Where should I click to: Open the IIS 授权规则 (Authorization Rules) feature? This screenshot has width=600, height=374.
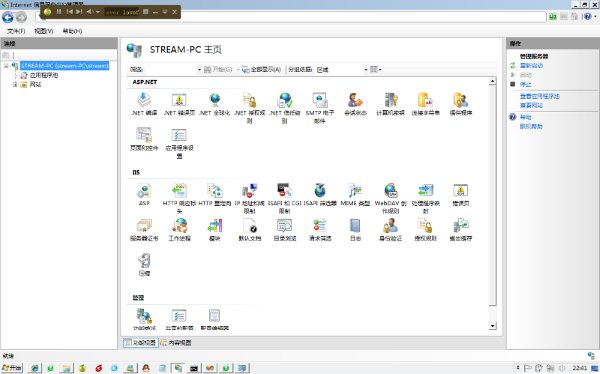click(x=426, y=229)
